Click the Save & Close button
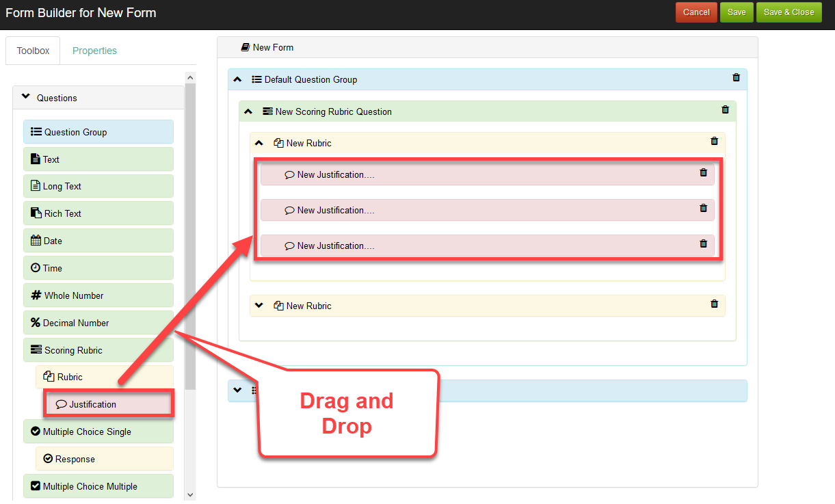835x504 pixels. [788, 12]
